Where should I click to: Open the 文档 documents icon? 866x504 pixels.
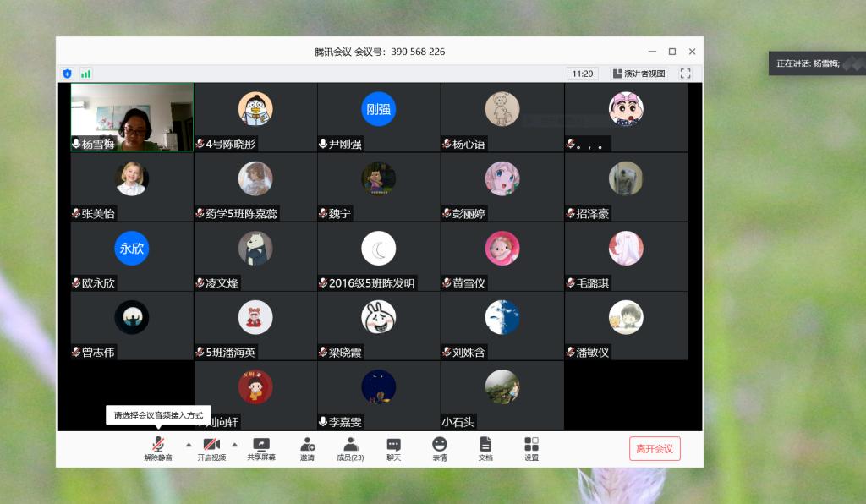tap(485, 448)
